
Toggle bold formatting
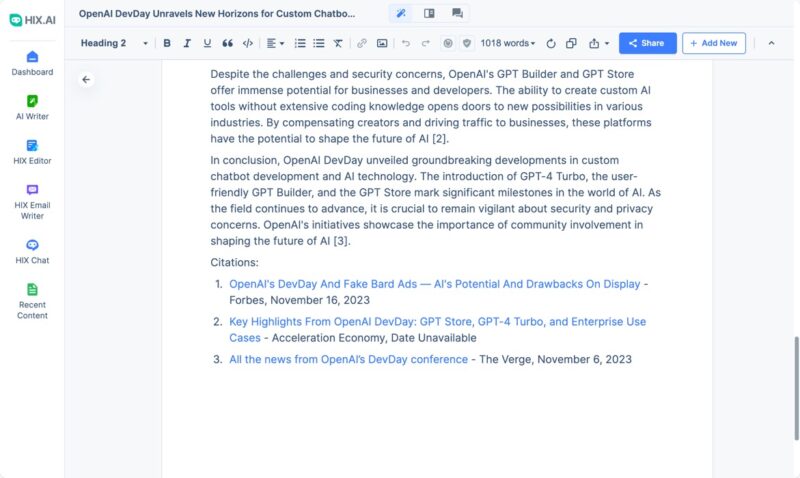coord(167,43)
